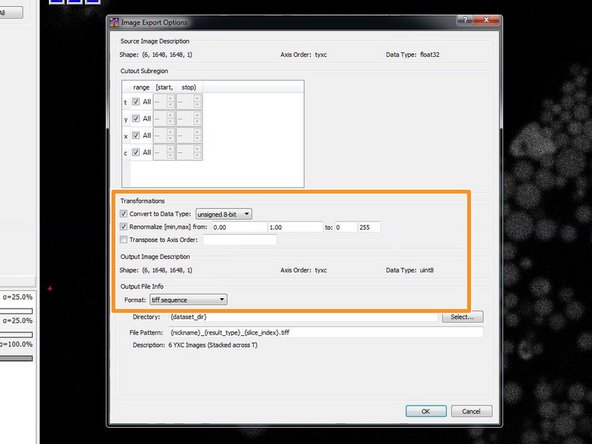Click the start spinner for axis c
The height and width of the screenshot is (444, 592).
tap(164, 152)
